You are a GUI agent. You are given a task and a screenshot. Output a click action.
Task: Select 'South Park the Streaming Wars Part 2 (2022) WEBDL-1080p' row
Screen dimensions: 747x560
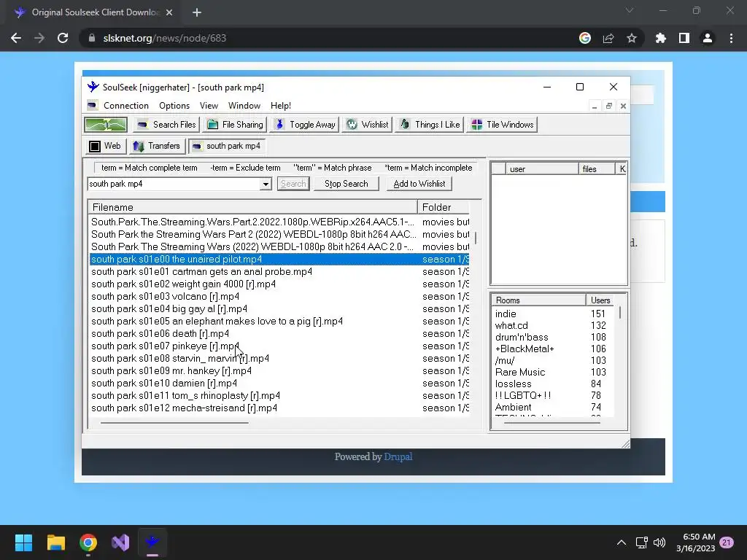click(279, 234)
